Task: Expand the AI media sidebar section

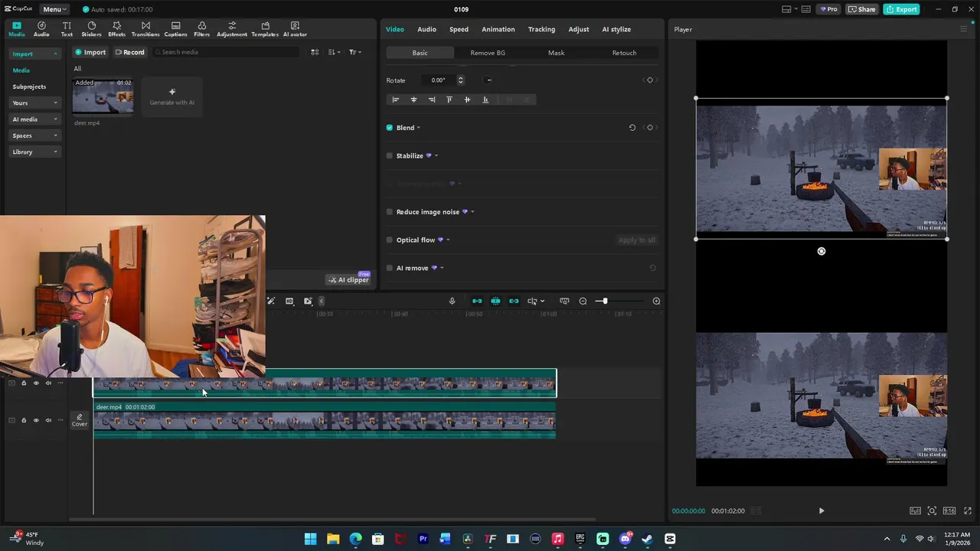Action: [x=35, y=119]
